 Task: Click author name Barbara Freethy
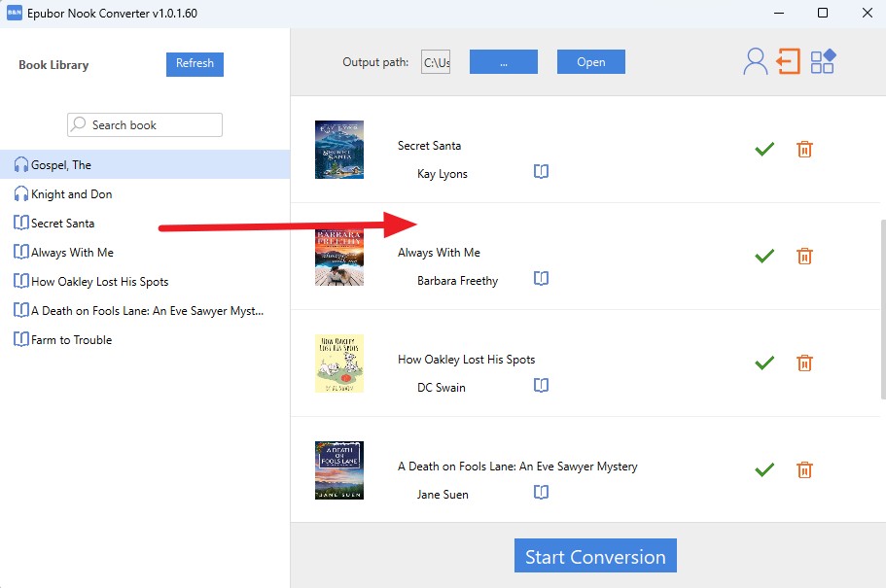pyautogui.click(x=457, y=281)
